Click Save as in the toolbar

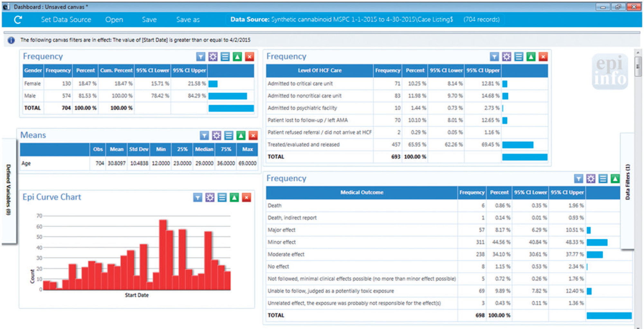[188, 20]
